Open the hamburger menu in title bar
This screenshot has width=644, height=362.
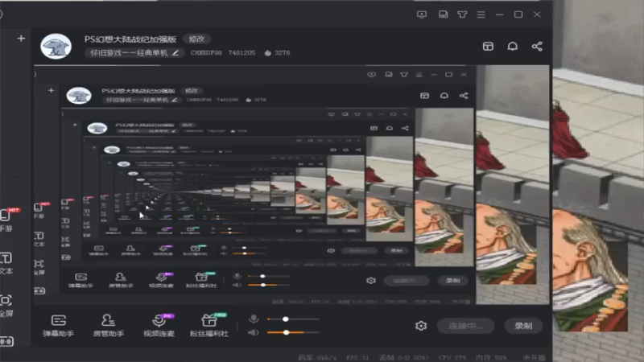pyautogui.click(x=481, y=14)
